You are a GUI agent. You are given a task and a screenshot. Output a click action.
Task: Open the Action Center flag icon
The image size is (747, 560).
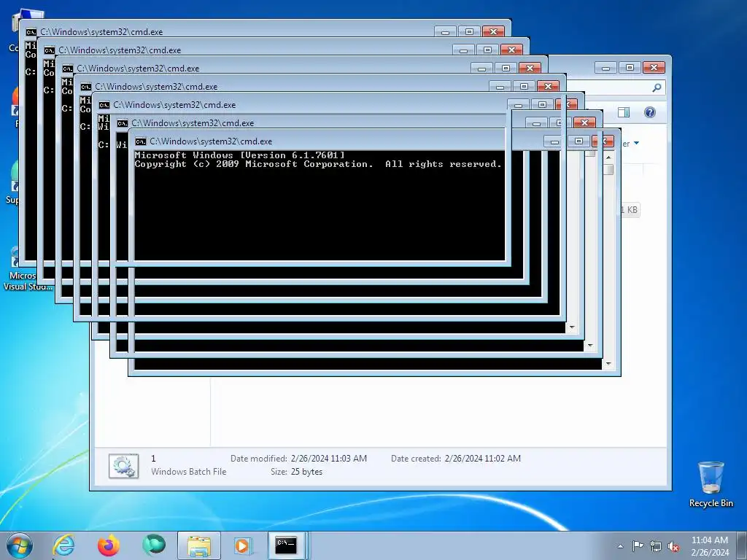click(638, 546)
